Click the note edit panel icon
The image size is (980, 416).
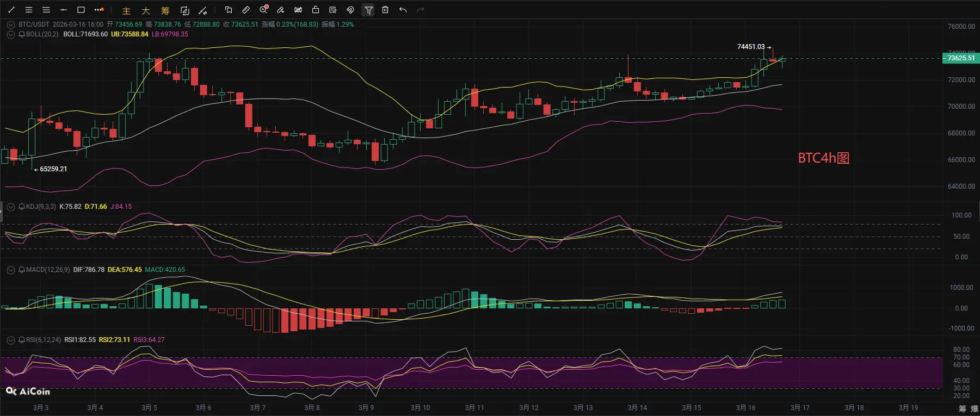click(333, 10)
